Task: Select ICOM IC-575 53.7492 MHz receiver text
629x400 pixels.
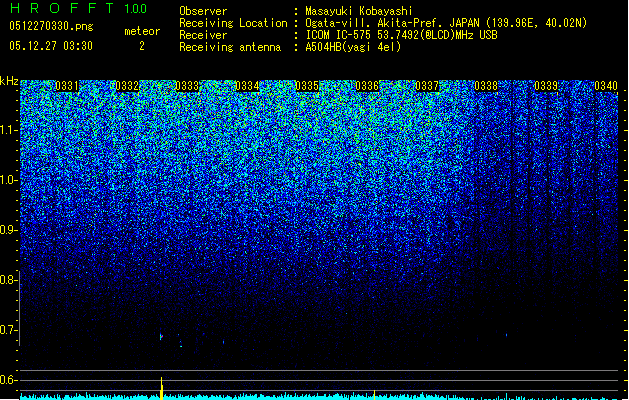Action: (401, 35)
